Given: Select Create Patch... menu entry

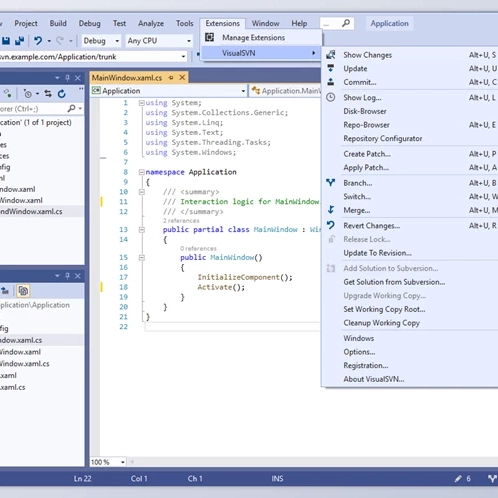Looking at the screenshot, I should pyautogui.click(x=367, y=154).
